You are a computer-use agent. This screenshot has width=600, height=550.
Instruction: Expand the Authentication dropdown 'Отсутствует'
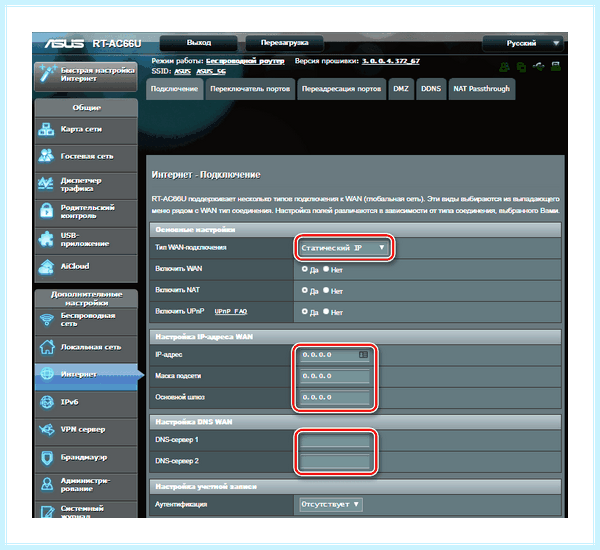pyautogui.click(x=331, y=504)
